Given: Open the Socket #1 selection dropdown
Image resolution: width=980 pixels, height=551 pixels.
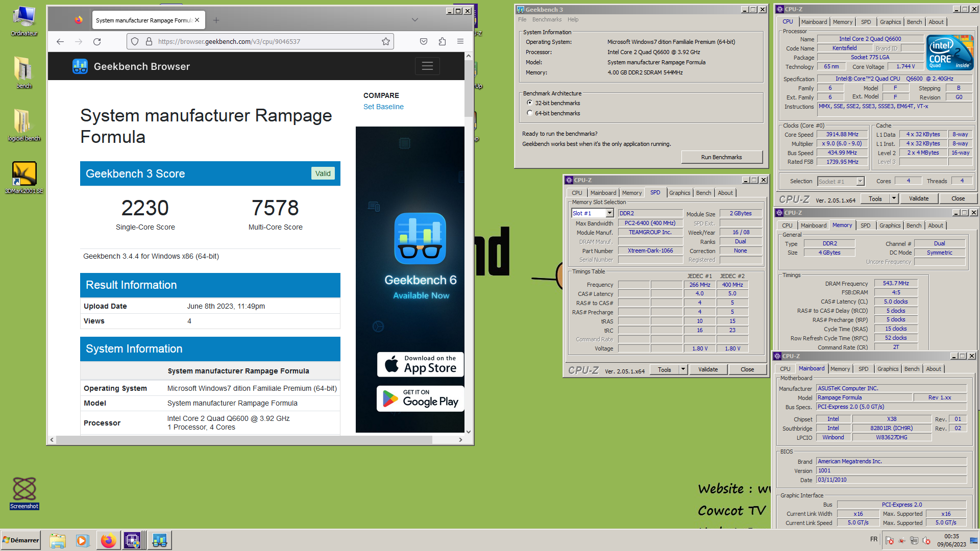Looking at the screenshot, I should tap(860, 181).
